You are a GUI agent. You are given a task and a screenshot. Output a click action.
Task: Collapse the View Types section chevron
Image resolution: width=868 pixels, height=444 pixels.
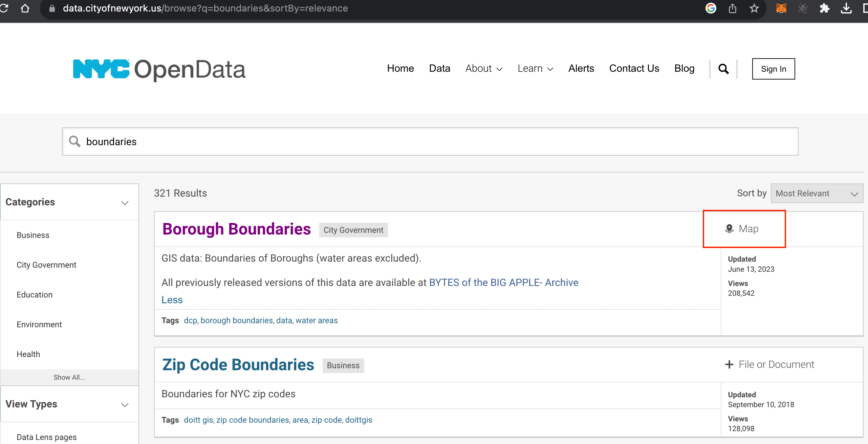pyautogui.click(x=125, y=405)
